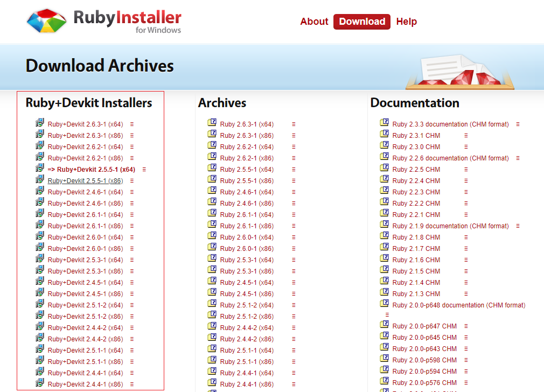Image resolution: width=544 pixels, height=392 pixels.
Task: Click help-file icon beside Ruby 2.0.0-p598 CHM
Action: coord(384,359)
